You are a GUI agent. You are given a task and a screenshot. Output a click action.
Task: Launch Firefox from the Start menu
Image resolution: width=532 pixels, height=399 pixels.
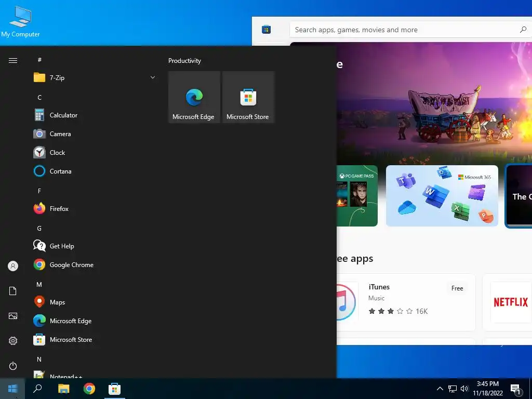click(x=95, y=209)
